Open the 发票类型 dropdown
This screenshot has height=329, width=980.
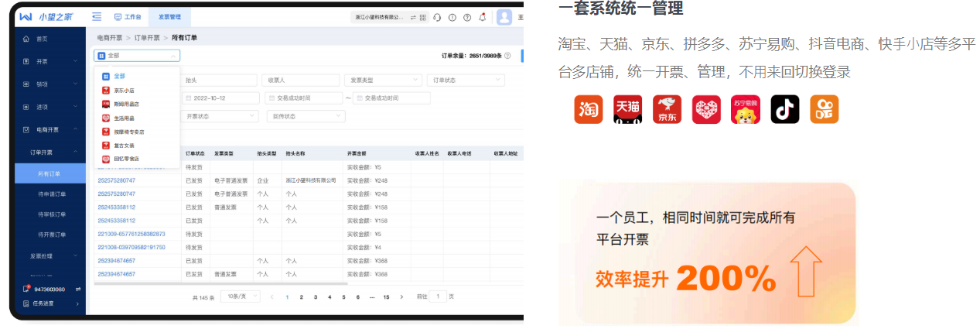(x=384, y=80)
